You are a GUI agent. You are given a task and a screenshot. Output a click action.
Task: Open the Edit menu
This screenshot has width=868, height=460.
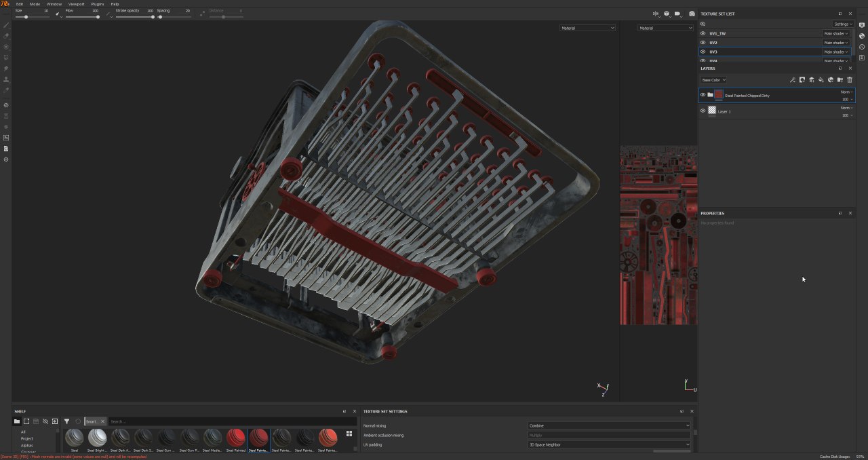point(20,4)
